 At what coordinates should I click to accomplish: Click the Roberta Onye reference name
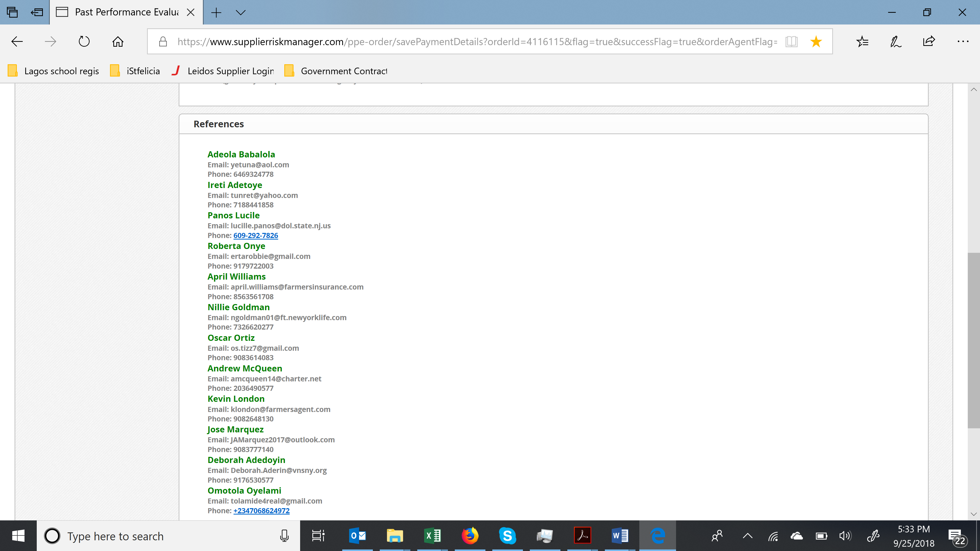[236, 246]
